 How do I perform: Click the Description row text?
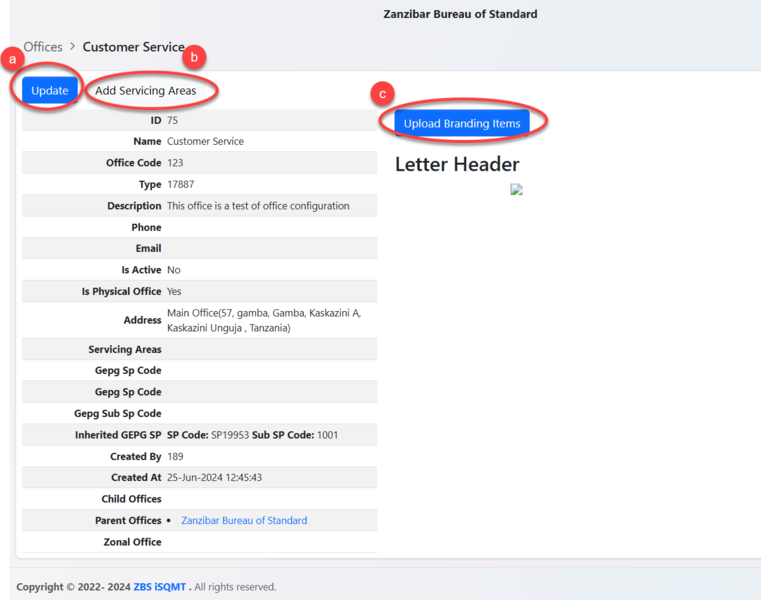258,206
